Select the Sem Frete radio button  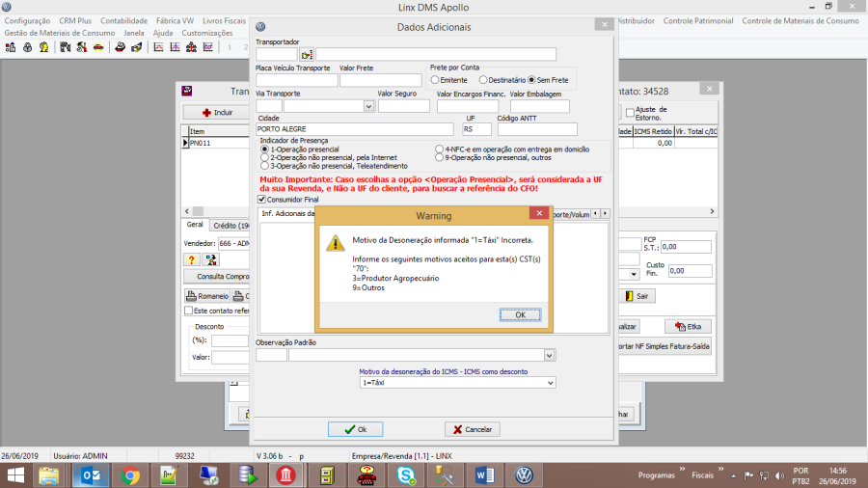(x=532, y=80)
